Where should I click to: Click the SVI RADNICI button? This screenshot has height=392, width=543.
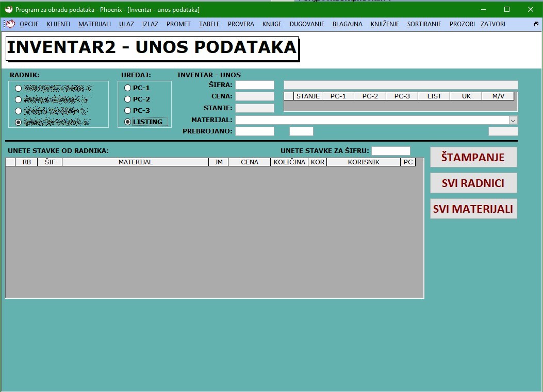click(473, 183)
